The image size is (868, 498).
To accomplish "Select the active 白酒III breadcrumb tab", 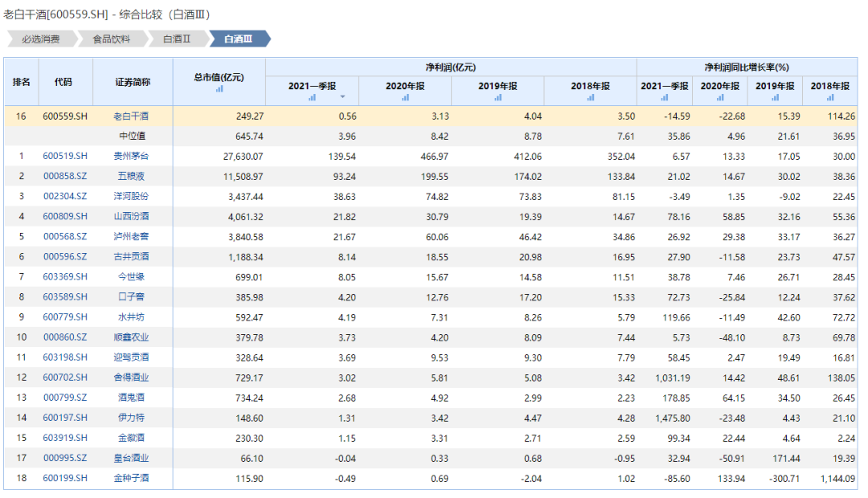I will (238, 39).
